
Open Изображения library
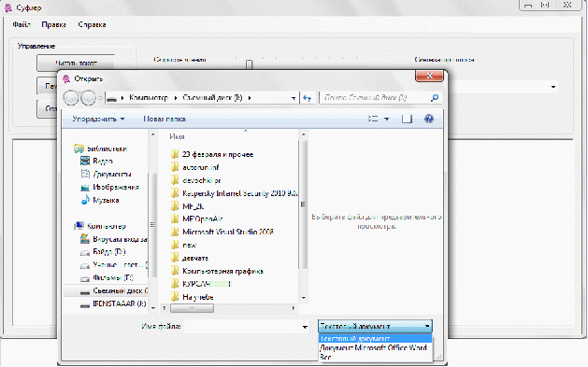110,187
